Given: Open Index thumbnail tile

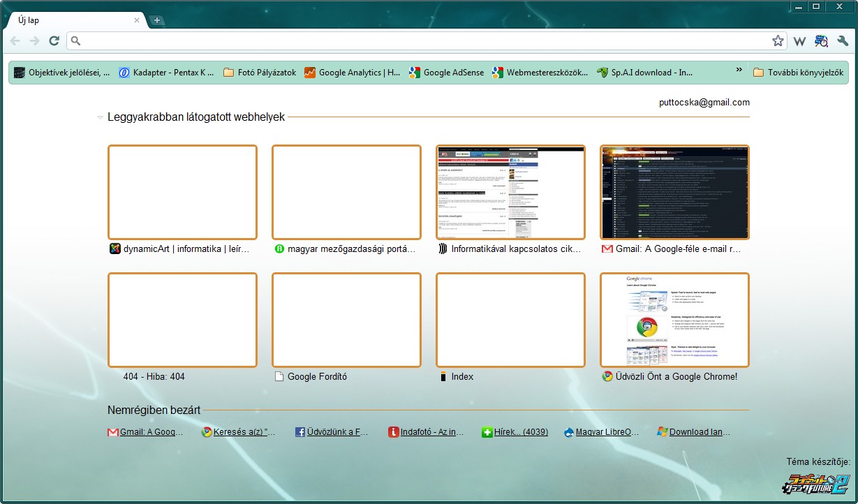Looking at the screenshot, I should pyautogui.click(x=510, y=320).
